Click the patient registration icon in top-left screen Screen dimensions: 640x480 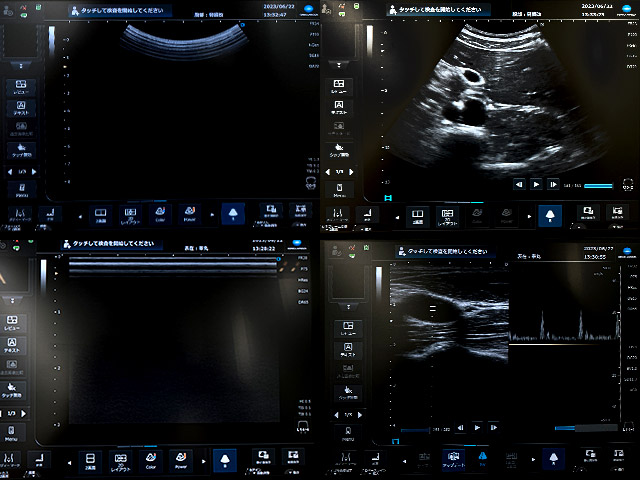click(7, 11)
